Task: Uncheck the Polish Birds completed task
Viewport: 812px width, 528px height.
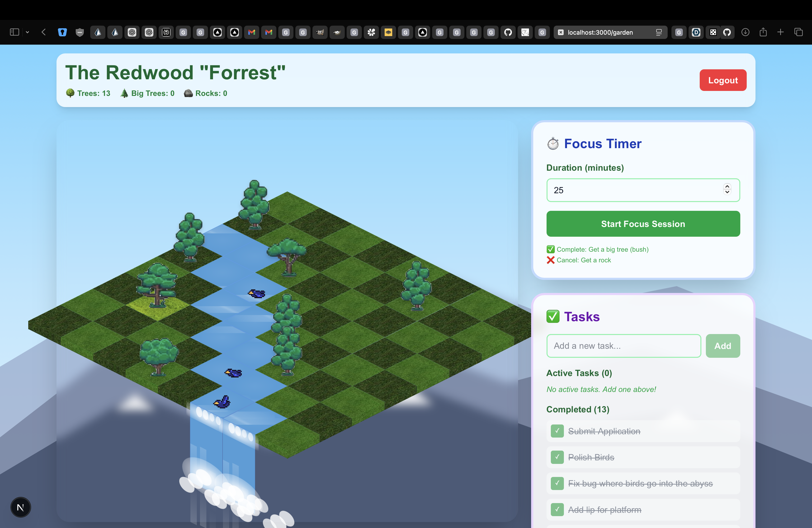Action: pyautogui.click(x=557, y=457)
